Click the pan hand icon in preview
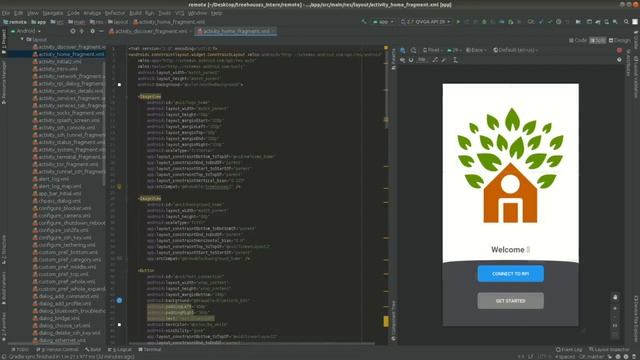 click(615, 297)
